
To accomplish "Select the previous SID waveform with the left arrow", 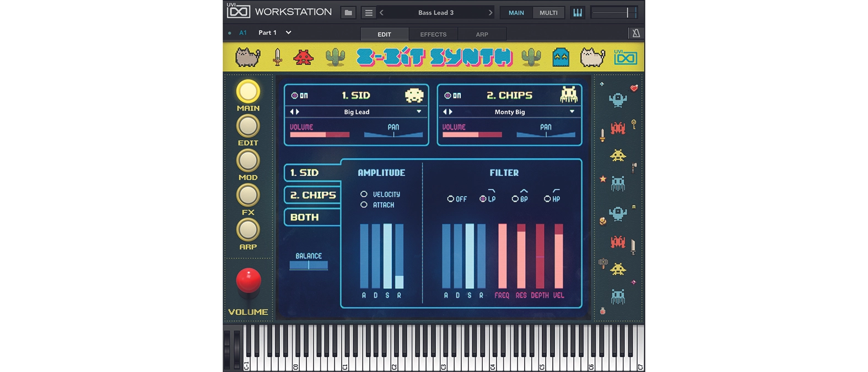I will pyautogui.click(x=292, y=112).
